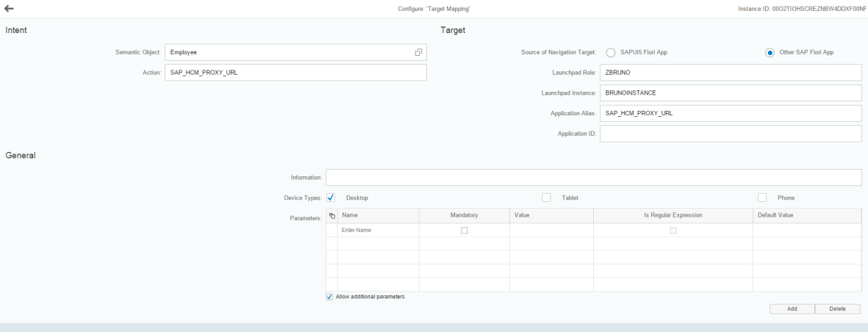Click the back arrow icon
The width and height of the screenshot is (868, 332).
click(x=9, y=8)
